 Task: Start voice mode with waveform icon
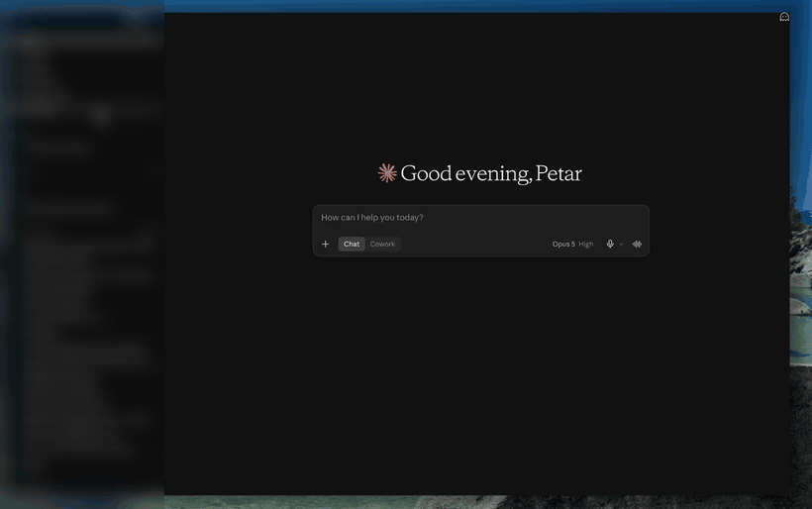(x=637, y=244)
